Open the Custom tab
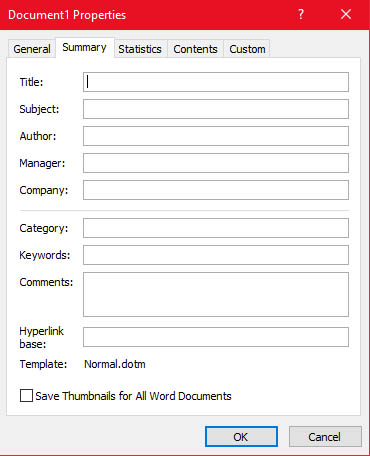The image size is (370, 456). pos(247,49)
